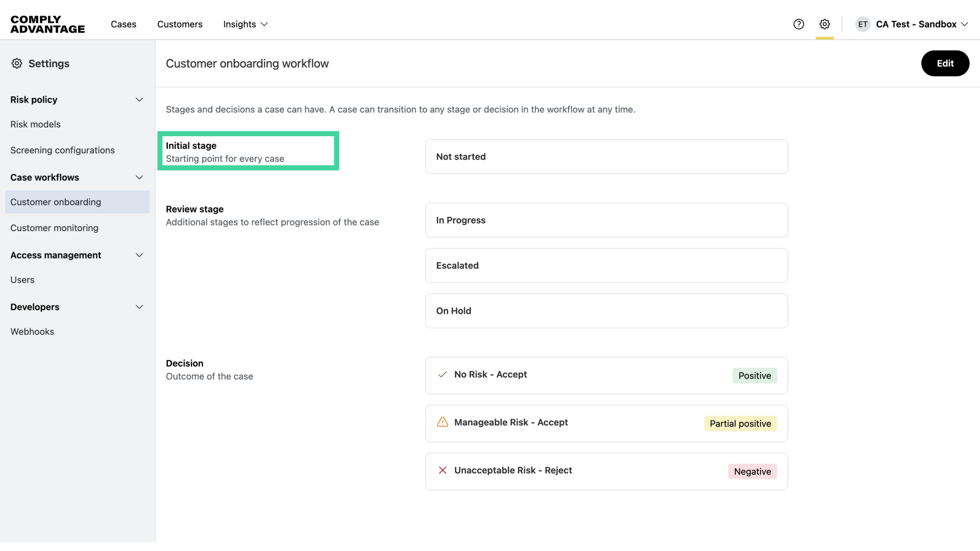Image resolution: width=980 pixels, height=551 pixels.
Task: Click the ET user avatar
Action: [863, 24]
